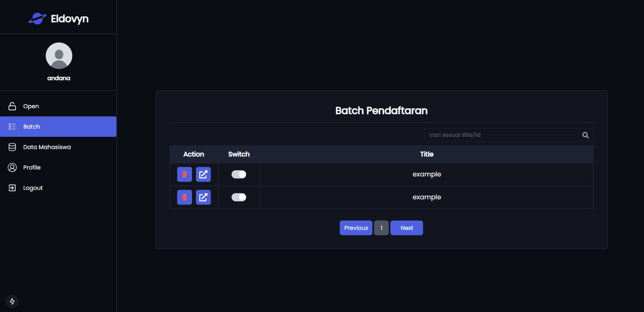
Task: Open edit for the first example batch
Action: point(203,174)
